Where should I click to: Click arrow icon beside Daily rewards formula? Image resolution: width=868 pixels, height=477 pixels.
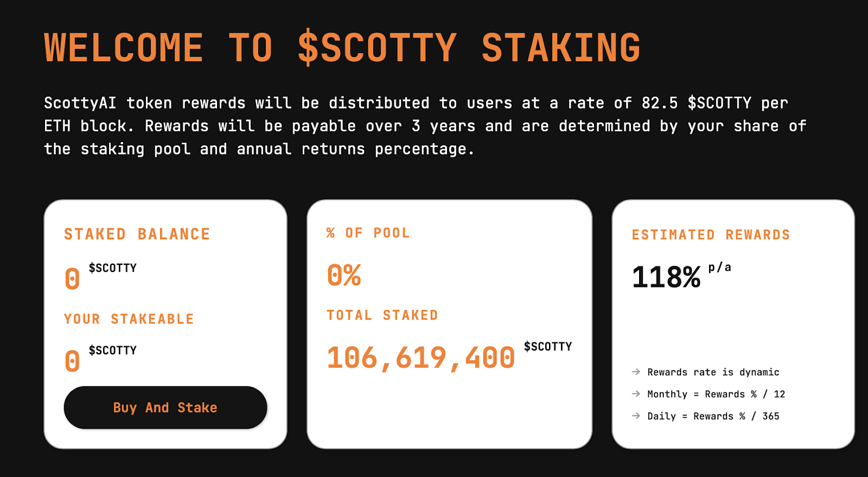[x=636, y=416]
